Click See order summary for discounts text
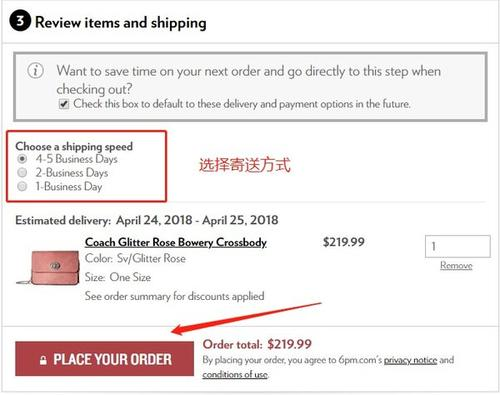Viewport: 500px width, 395px height. (x=175, y=296)
